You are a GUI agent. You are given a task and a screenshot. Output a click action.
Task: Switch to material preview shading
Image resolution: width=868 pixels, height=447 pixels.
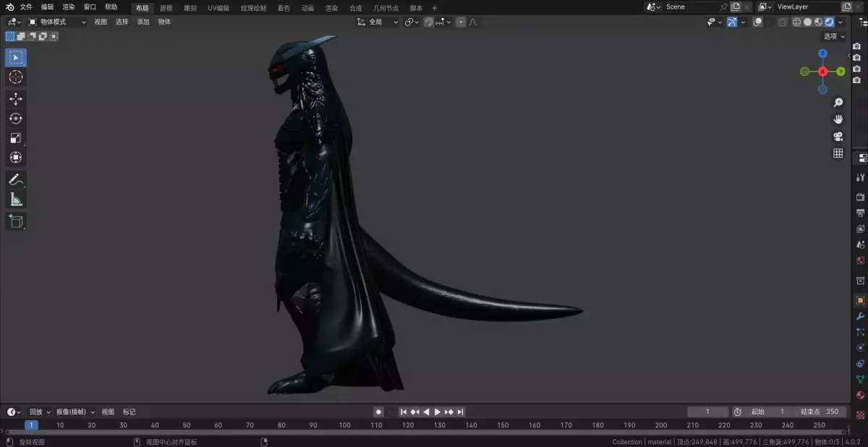coord(818,22)
